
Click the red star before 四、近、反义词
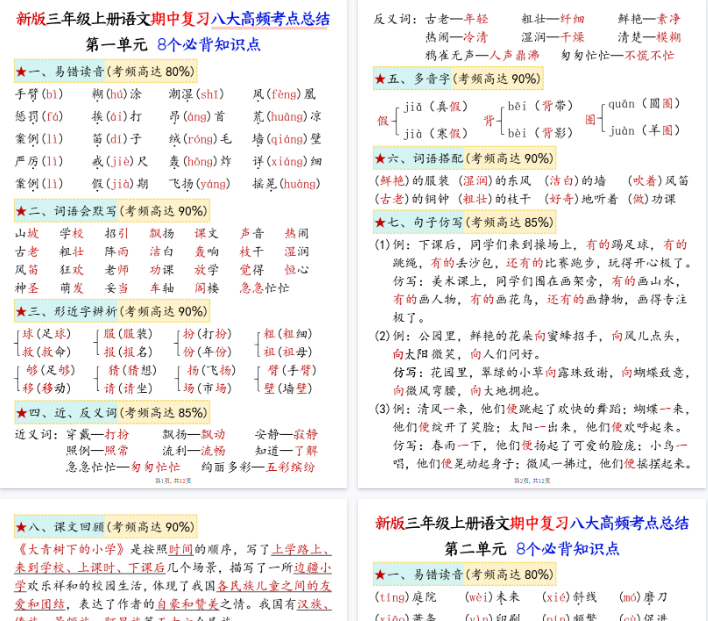click(21, 411)
